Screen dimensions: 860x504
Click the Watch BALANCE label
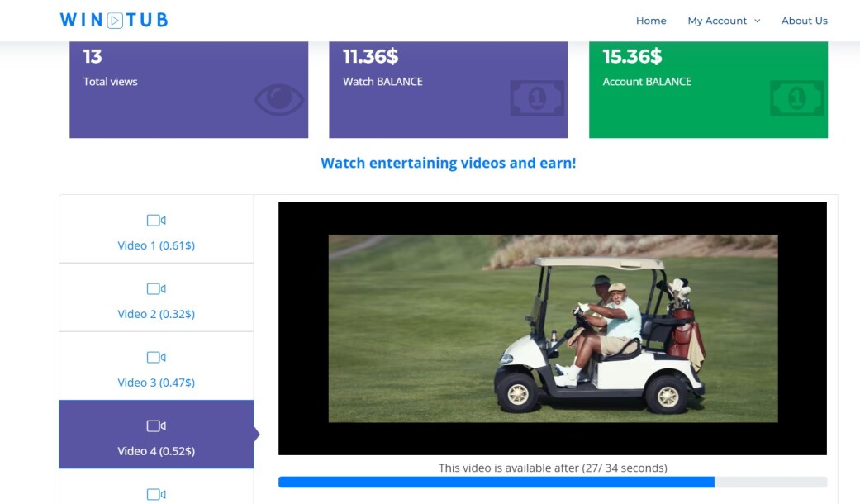coord(382,82)
